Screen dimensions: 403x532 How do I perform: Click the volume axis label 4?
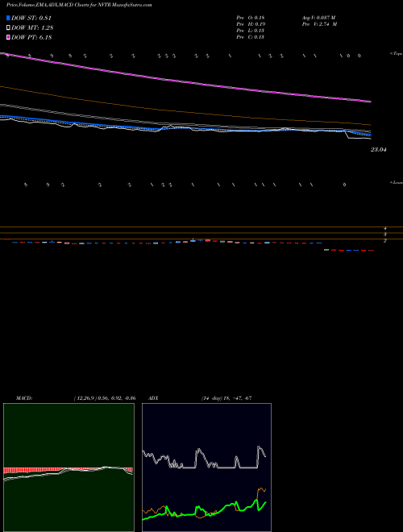[x=385, y=229]
